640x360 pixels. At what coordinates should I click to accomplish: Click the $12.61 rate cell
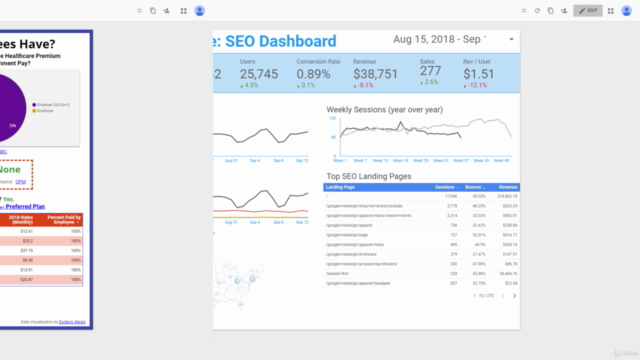coord(27,231)
